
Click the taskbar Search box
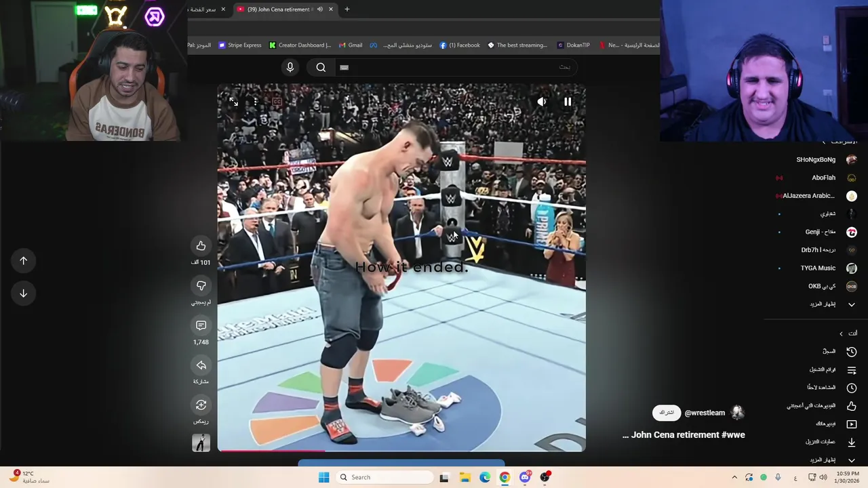[x=384, y=477]
